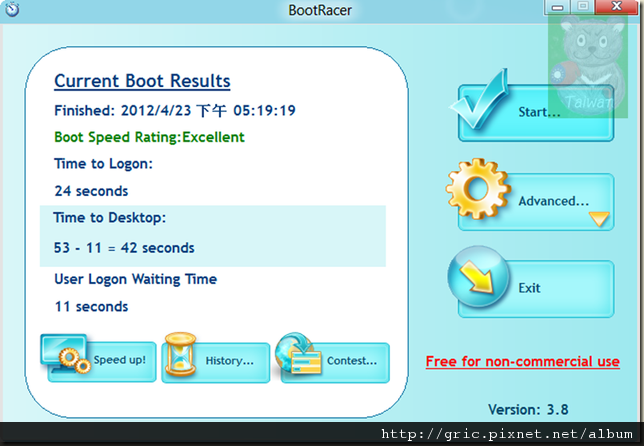This screenshot has height=446, width=644.
Task: Expand the Advanced dropdown orange triangle
Action: (599, 219)
